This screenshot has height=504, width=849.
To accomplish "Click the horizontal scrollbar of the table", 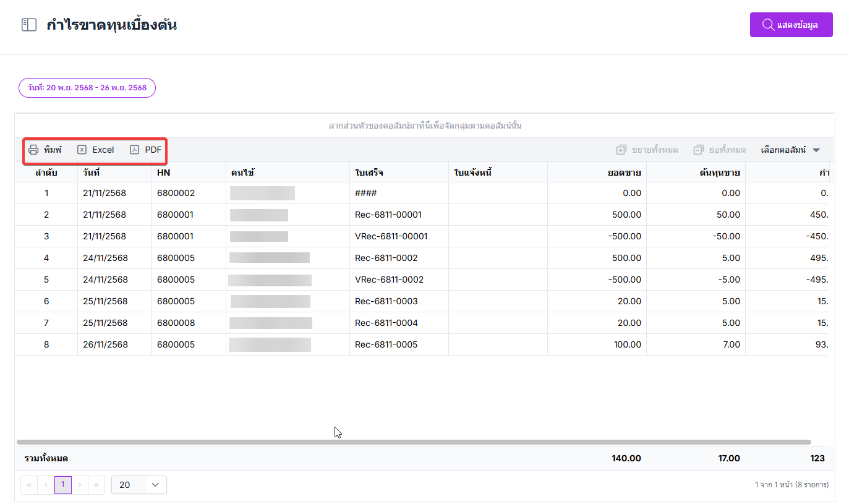I will [413, 442].
